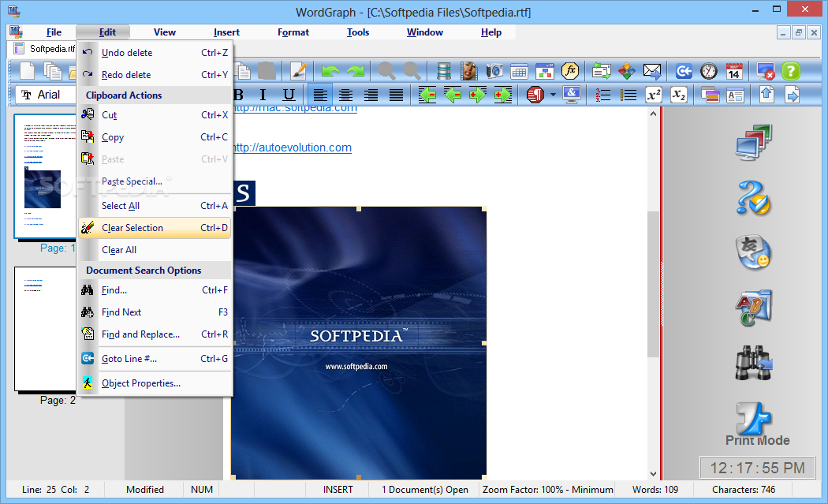Open the File menu
The height and width of the screenshot is (504, 828).
tap(54, 32)
